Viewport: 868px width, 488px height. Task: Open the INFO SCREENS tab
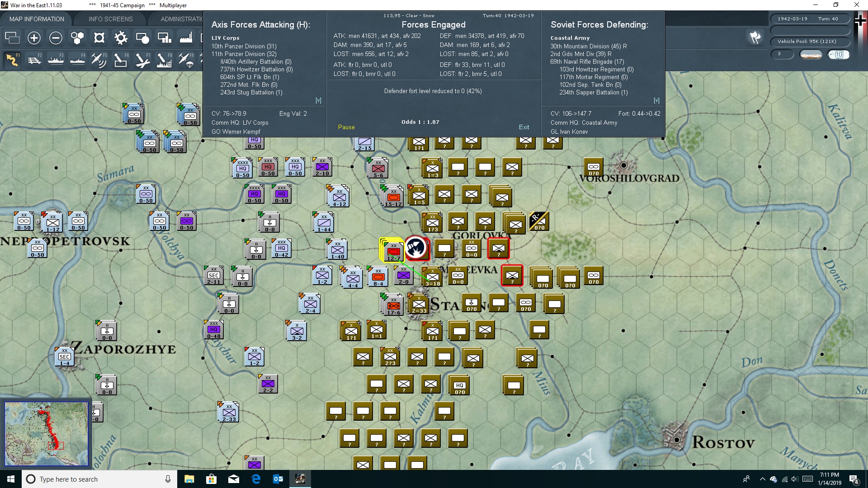click(111, 19)
